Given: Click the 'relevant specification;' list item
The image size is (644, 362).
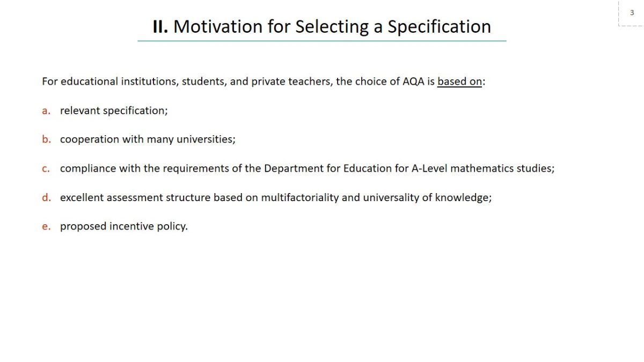Looking at the screenshot, I should (114, 110).
